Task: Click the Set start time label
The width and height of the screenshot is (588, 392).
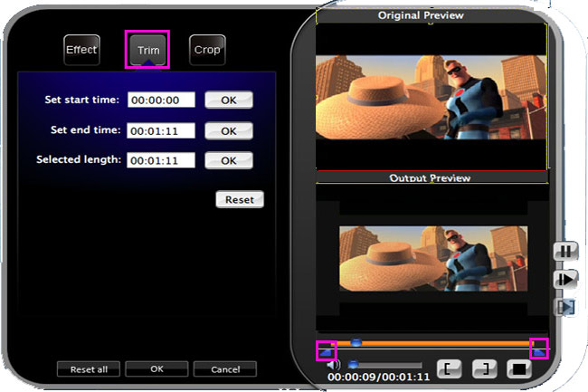Action: pos(81,100)
